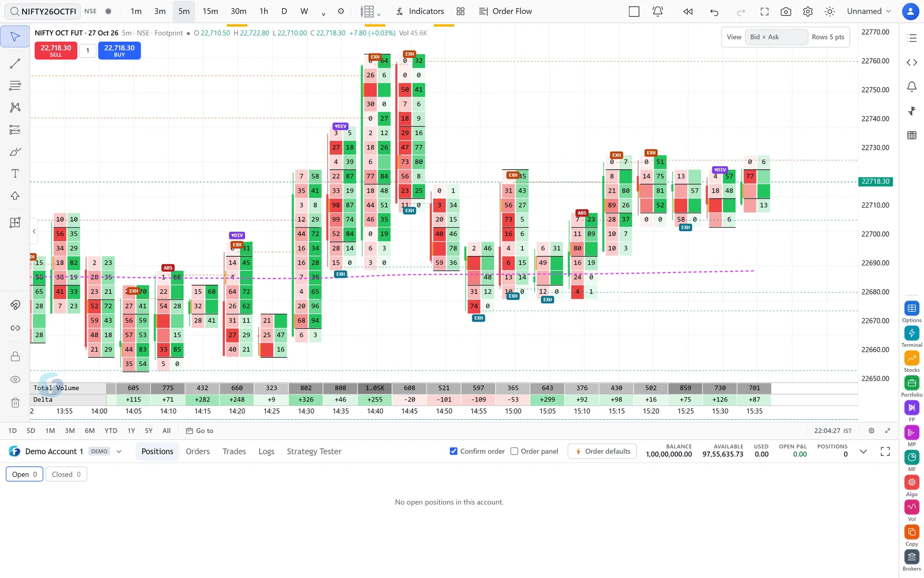Click the alert bell icon in top toolbar
The height and width of the screenshot is (578, 924).
point(657,11)
